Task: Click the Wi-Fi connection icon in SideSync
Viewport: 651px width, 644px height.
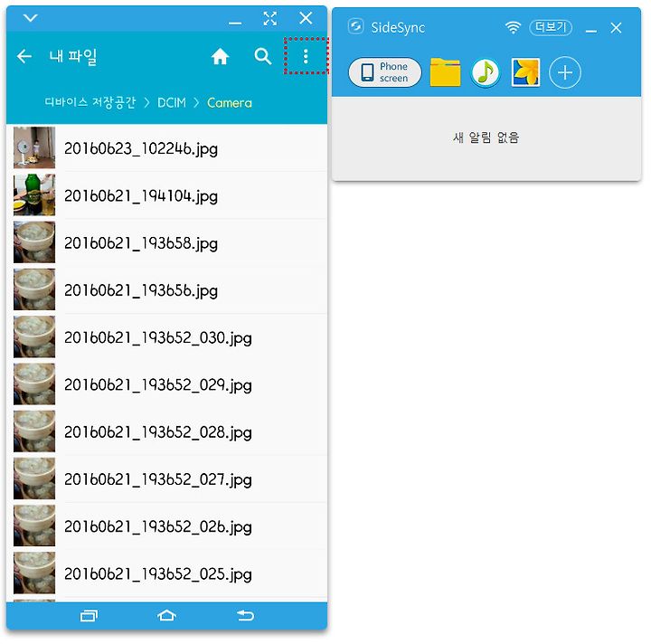Action: pos(514,27)
